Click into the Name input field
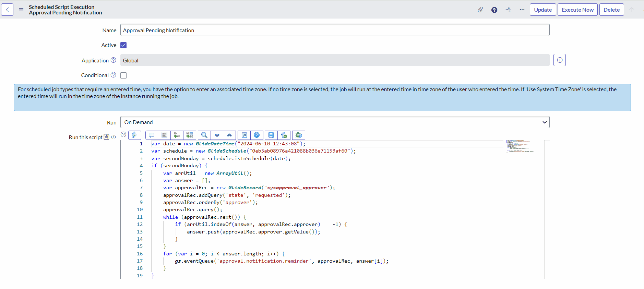This screenshot has height=289, width=644. (x=335, y=30)
